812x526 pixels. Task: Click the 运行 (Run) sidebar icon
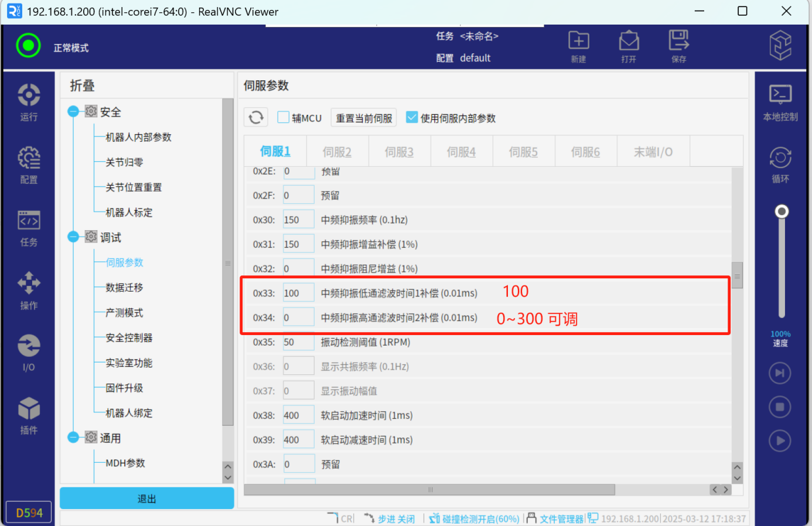pos(29,97)
